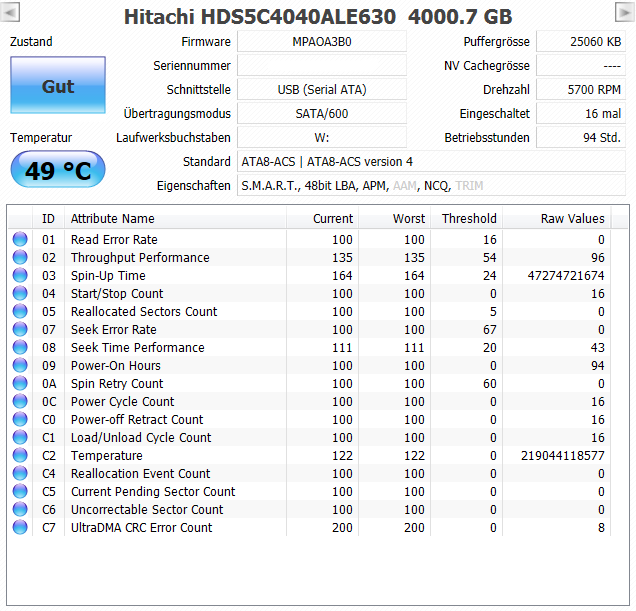Click the Drehzahl value 5700 RPM

581,90
